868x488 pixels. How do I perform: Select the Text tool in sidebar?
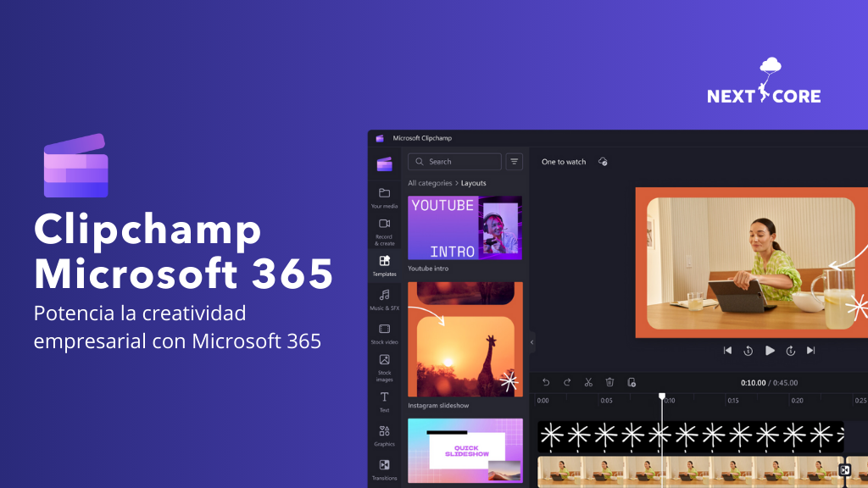(x=384, y=401)
